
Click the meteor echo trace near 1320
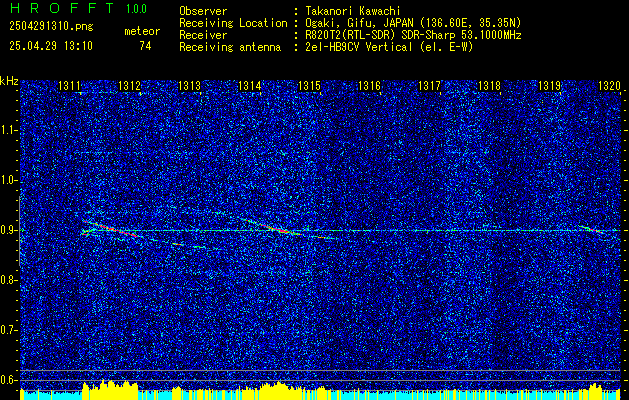pos(592,229)
